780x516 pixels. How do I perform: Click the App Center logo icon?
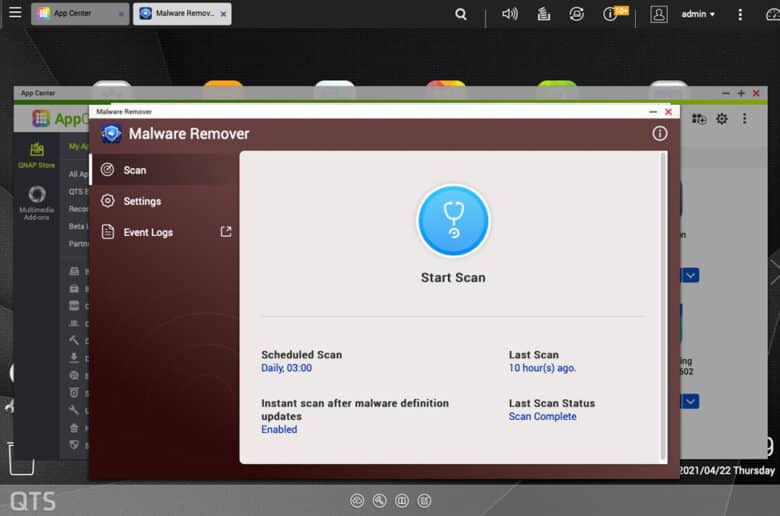(x=41, y=118)
